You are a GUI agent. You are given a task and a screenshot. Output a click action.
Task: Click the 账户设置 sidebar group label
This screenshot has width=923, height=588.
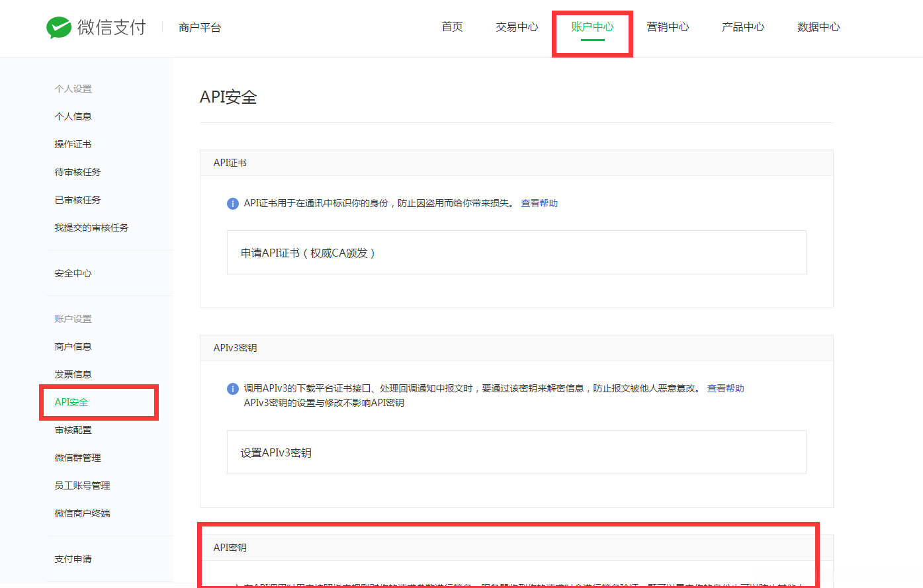(x=73, y=319)
